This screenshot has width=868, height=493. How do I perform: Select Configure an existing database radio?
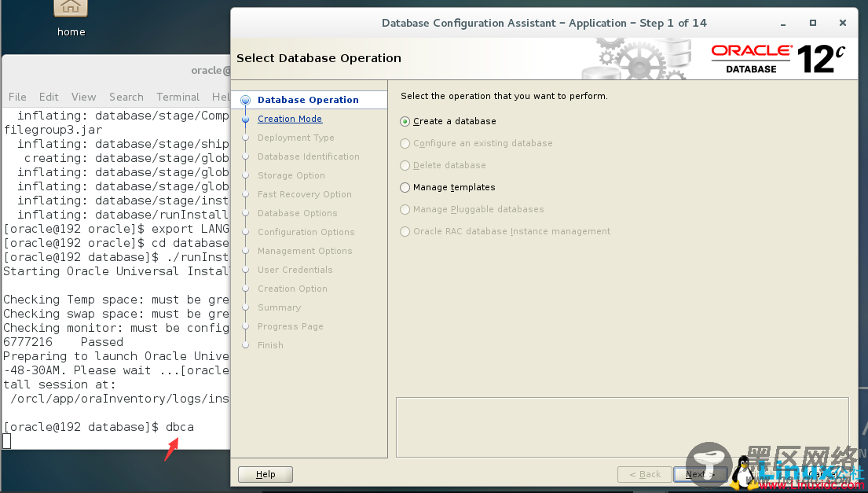pos(476,143)
